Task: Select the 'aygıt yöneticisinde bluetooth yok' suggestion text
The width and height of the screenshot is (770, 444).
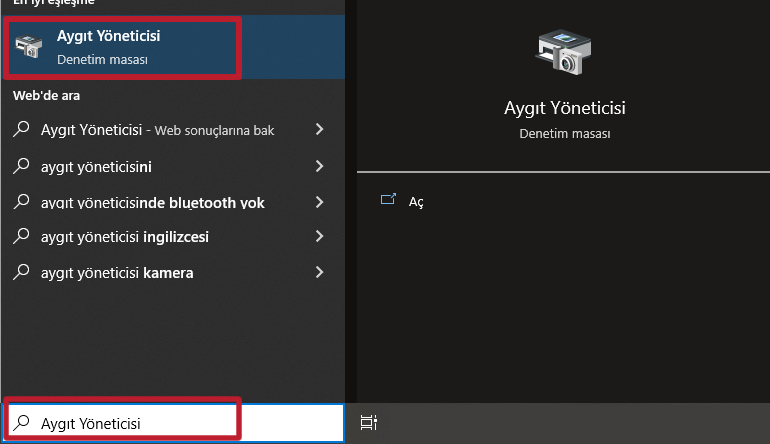Action: click(152, 202)
